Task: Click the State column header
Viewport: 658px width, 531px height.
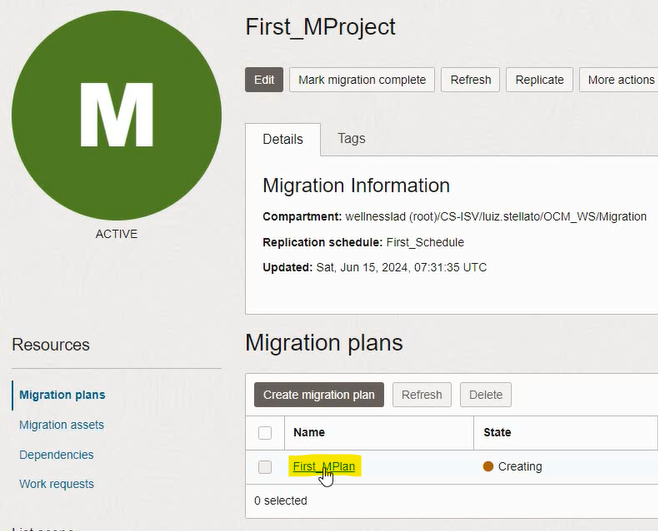Action: pos(497,433)
